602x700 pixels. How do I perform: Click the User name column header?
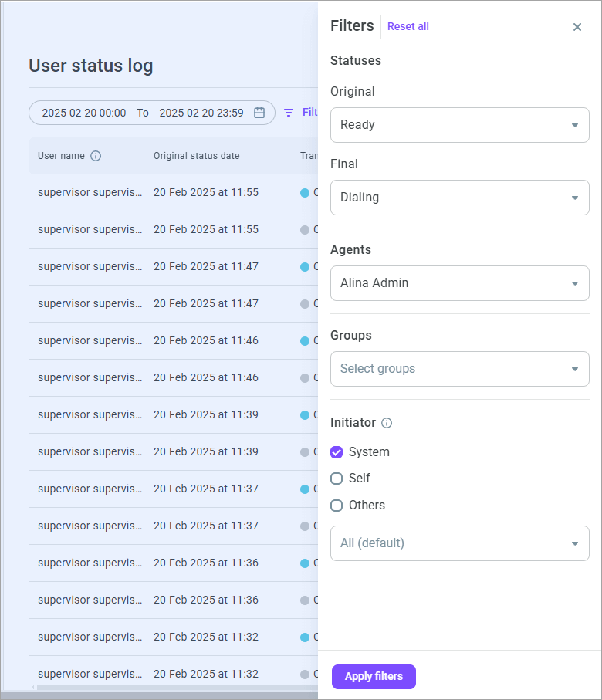61,156
